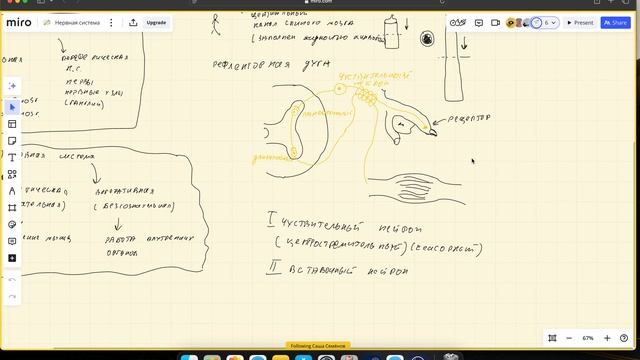Image resolution: width=640 pixels, height=360 pixels.
Task: Open more apps plus tool
Action: click(x=12, y=258)
